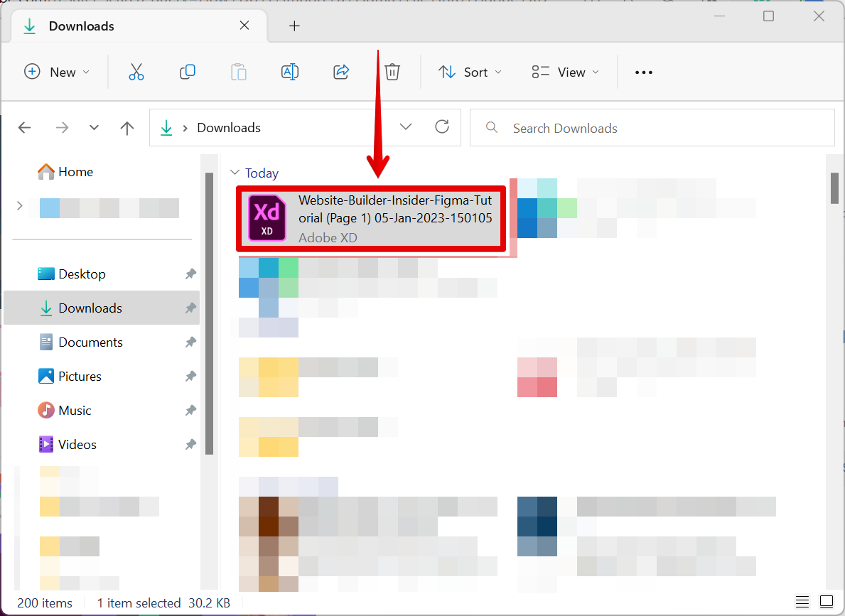Click pin icon beside Documents
This screenshot has width=845, height=616.
click(x=190, y=342)
